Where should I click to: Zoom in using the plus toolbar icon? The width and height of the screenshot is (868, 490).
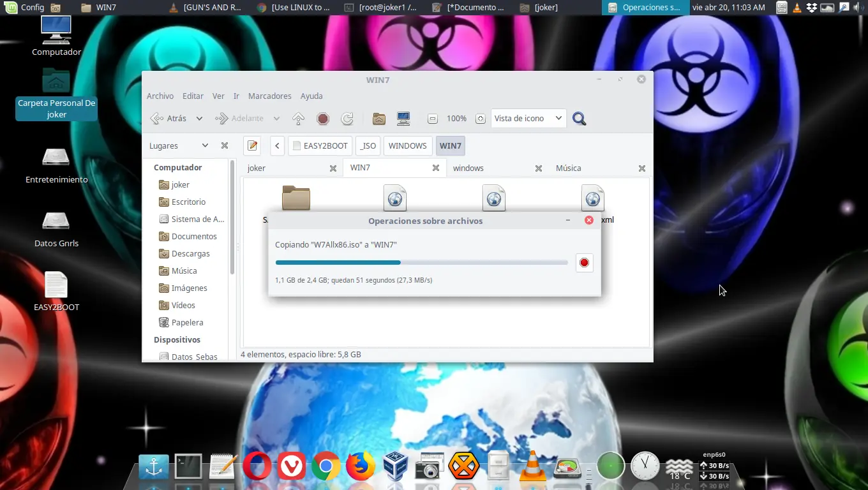click(480, 118)
